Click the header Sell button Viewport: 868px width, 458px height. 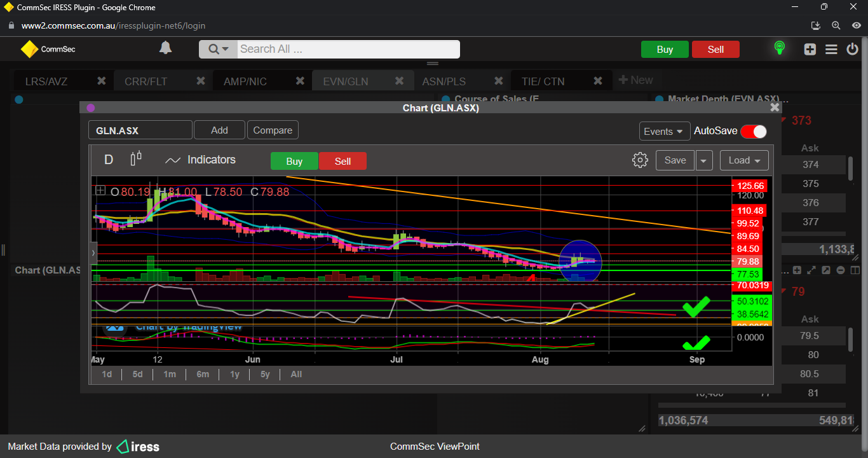coord(715,50)
